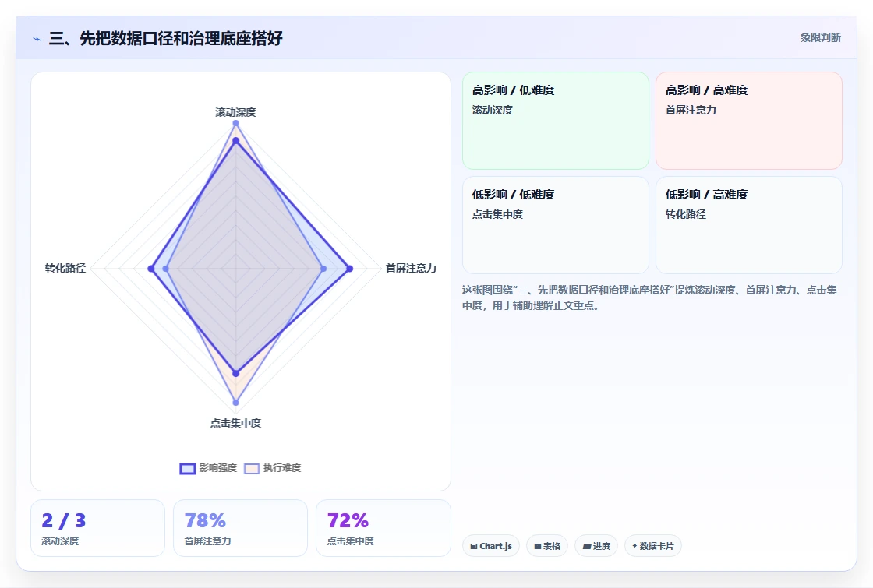Open the 表格 tag pill
This screenshot has height=588, width=873.
tap(547, 546)
